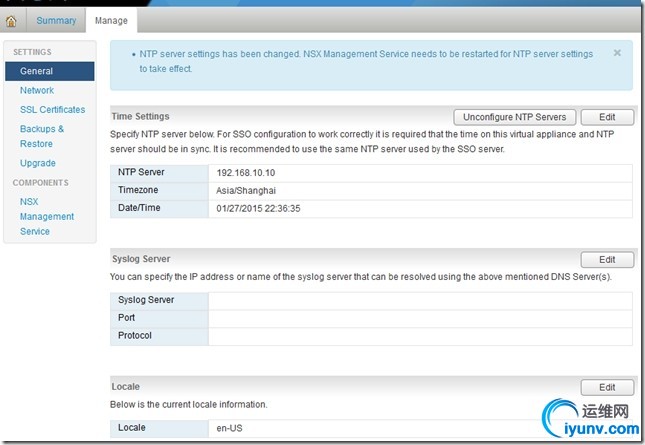Viewport: 645px width, 445px height.
Task: Select the en-US locale value
Action: pos(229,428)
